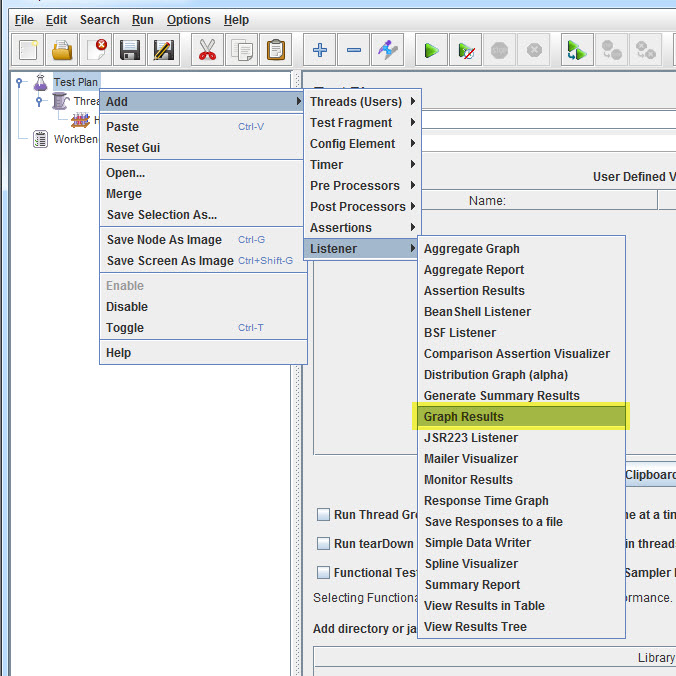Open the Help menu in menu bar
This screenshot has height=676, width=676.
pos(236,20)
